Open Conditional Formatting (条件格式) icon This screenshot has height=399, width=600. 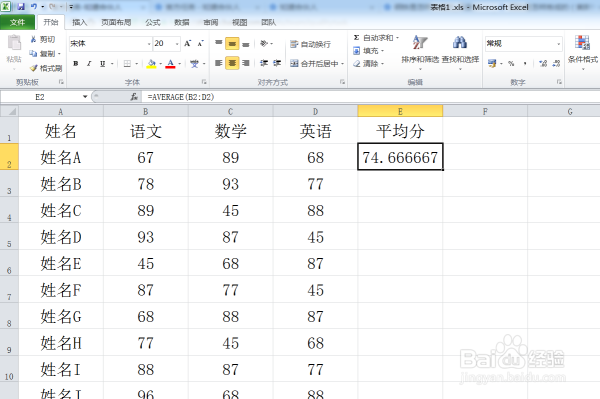[x=582, y=42]
